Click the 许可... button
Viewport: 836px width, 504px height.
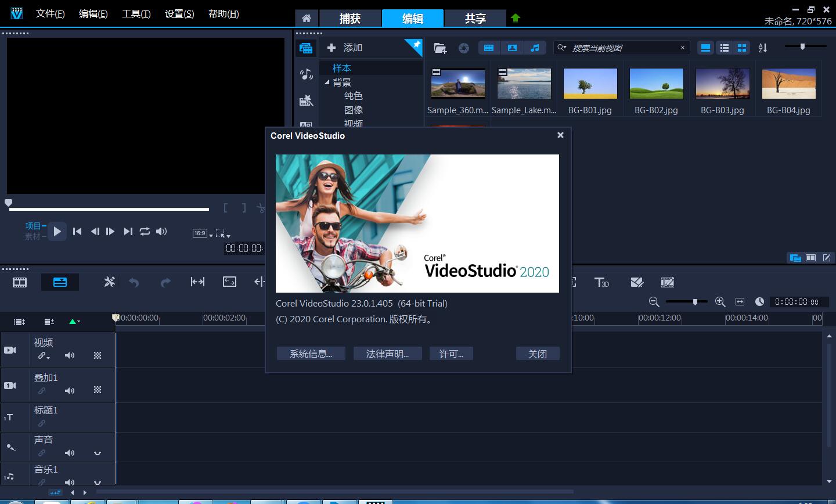451,354
